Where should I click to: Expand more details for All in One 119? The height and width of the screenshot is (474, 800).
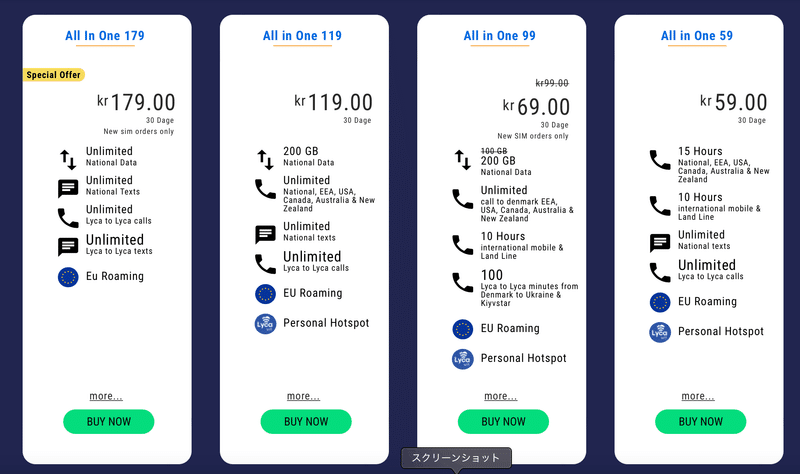click(x=304, y=396)
